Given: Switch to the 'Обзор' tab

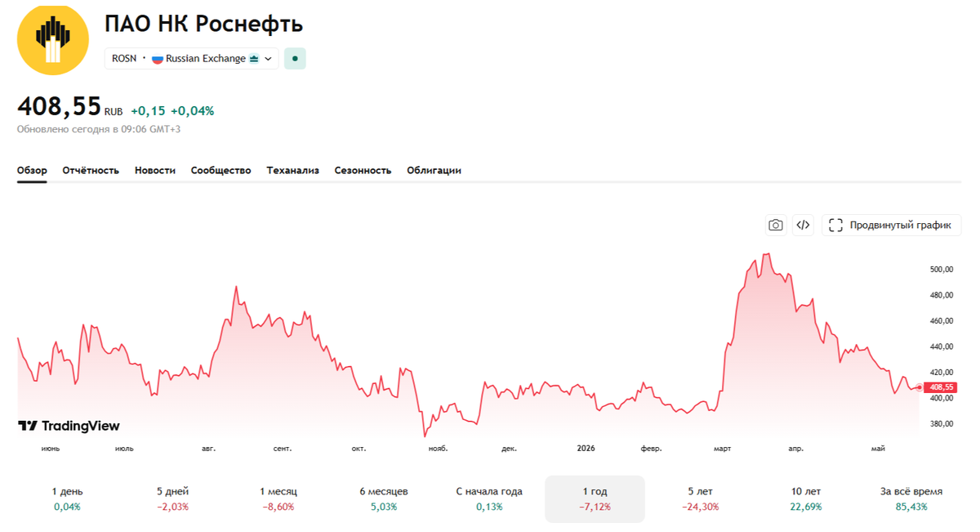Looking at the screenshot, I should [x=32, y=170].
